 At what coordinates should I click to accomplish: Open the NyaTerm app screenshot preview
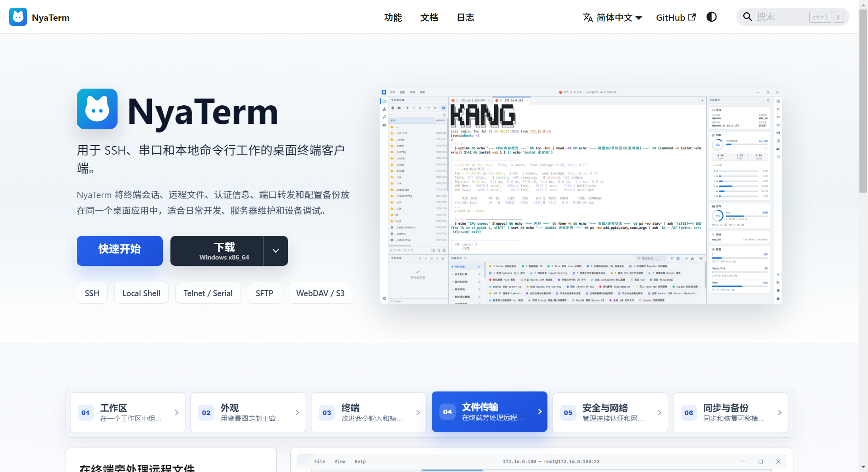[x=581, y=196]
